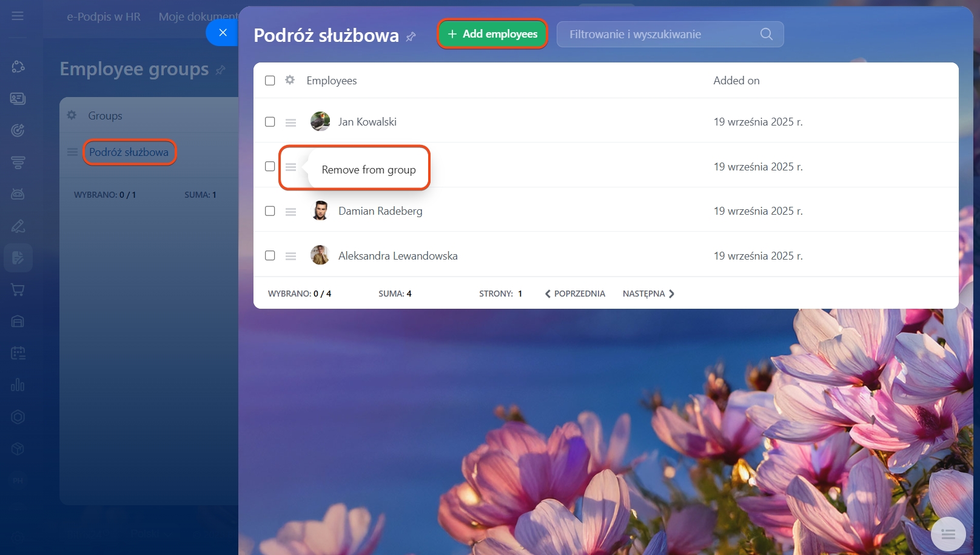Focus the Filtrowanie i wyszukiwanie search field
Image resolution: width=980 pixels, height=555 pixels.
(670, 34)
